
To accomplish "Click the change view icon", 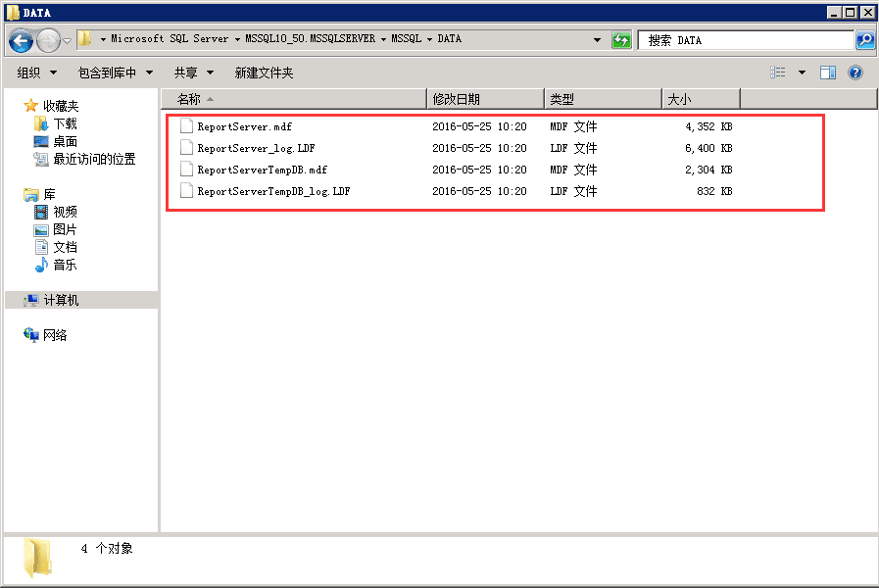I will [x=777, y=73].
